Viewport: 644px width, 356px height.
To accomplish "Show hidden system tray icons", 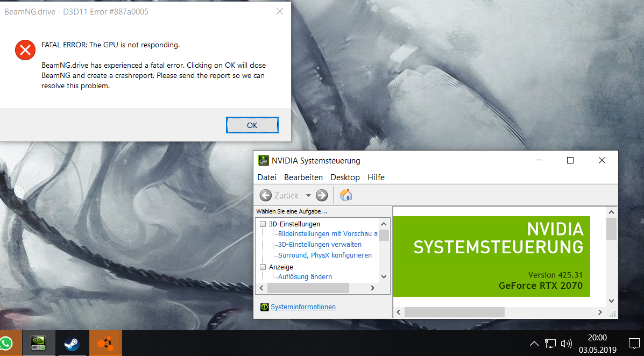I will pyautogui.click(x=534, y=344).
